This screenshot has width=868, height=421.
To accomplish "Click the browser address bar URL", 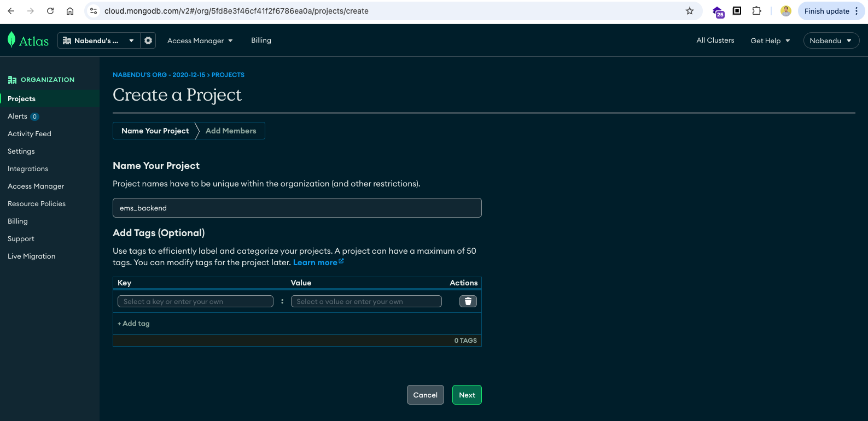I will pyautogui.click(x=236, y=11).
